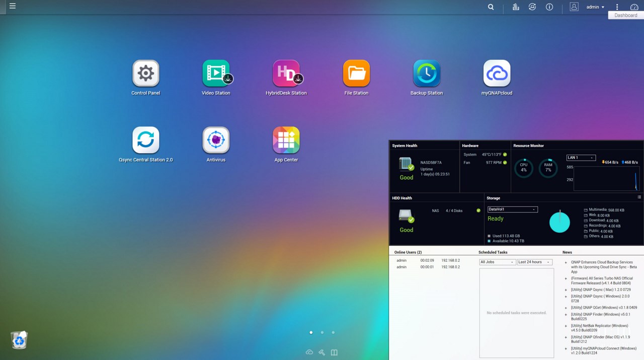
Task: Open myQNAPcloud Connect (Windows) news link
Action: (x=604, y=351)
